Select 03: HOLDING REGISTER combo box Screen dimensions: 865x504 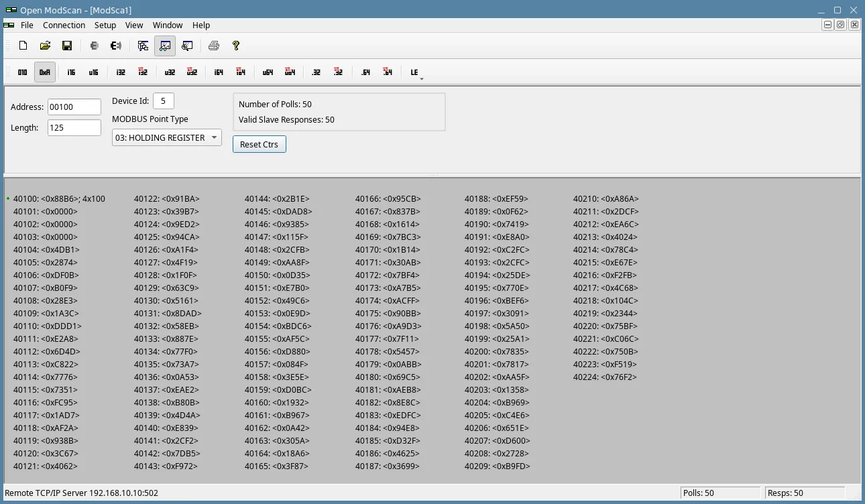(x=166, y=137)
